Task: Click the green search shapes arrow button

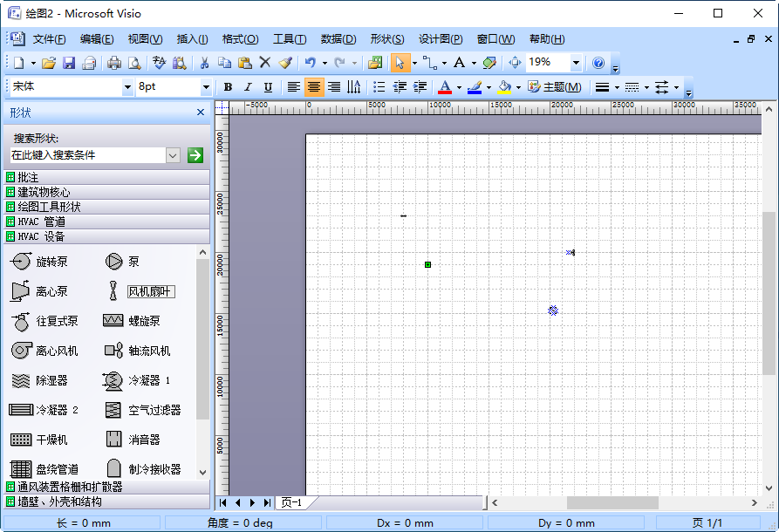Action: tap(195, 155)
